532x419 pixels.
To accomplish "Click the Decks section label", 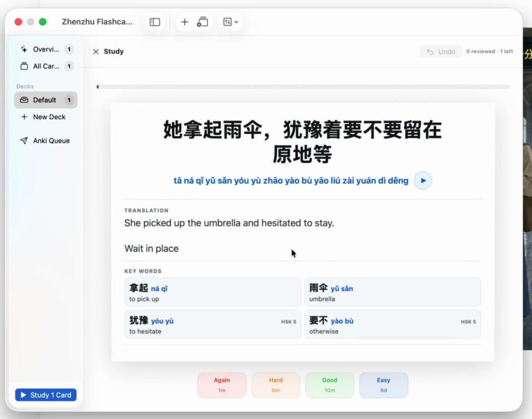I will pyautogui.click(x=25, y=86).
